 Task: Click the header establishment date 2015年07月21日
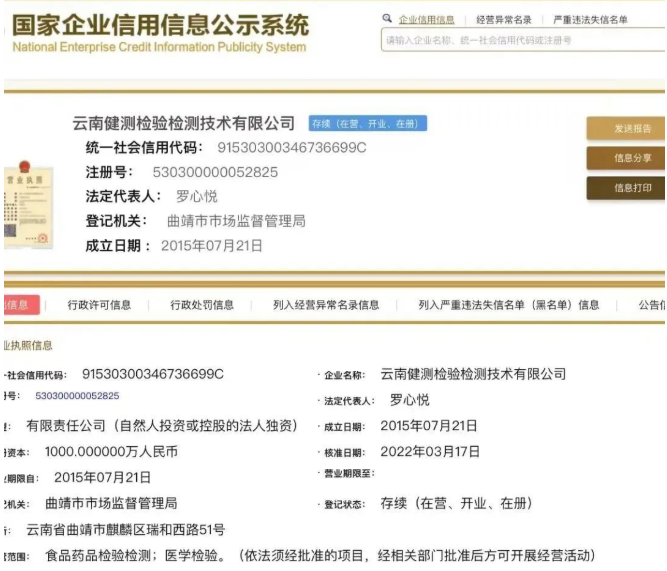[211, 246]
